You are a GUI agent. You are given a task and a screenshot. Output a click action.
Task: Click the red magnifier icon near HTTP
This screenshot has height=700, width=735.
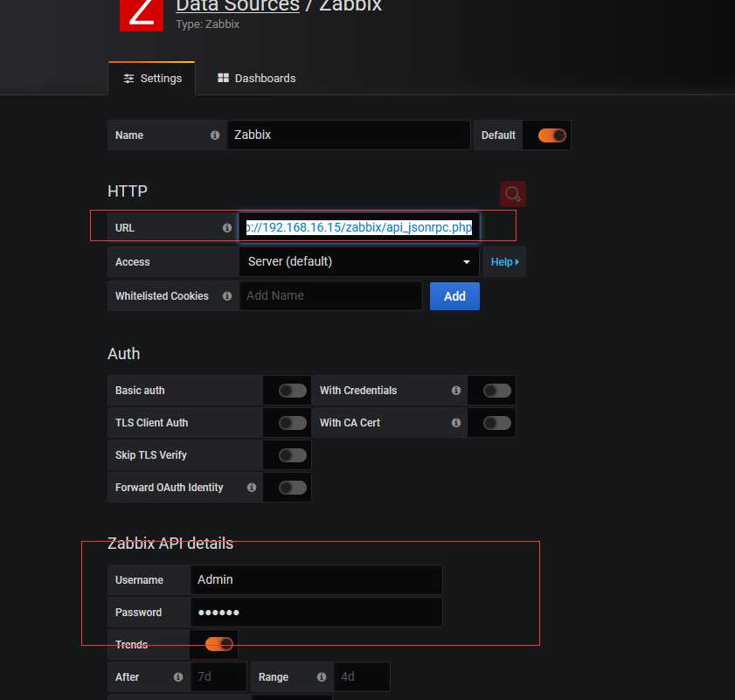tap(513, 194)
